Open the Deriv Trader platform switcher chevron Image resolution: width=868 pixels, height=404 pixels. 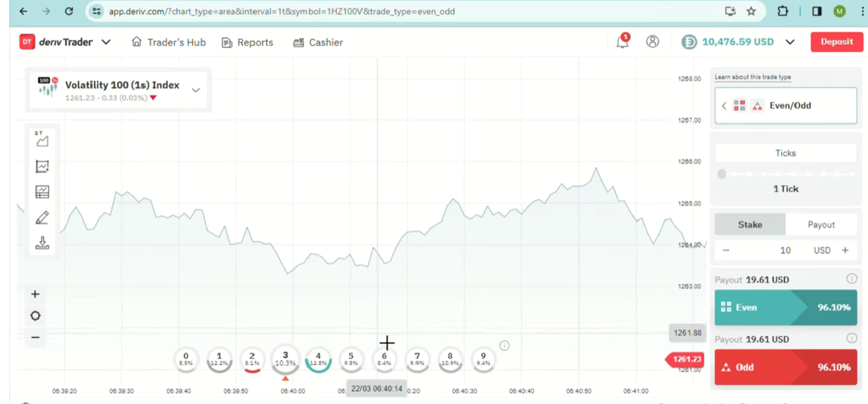pos(106,42)
